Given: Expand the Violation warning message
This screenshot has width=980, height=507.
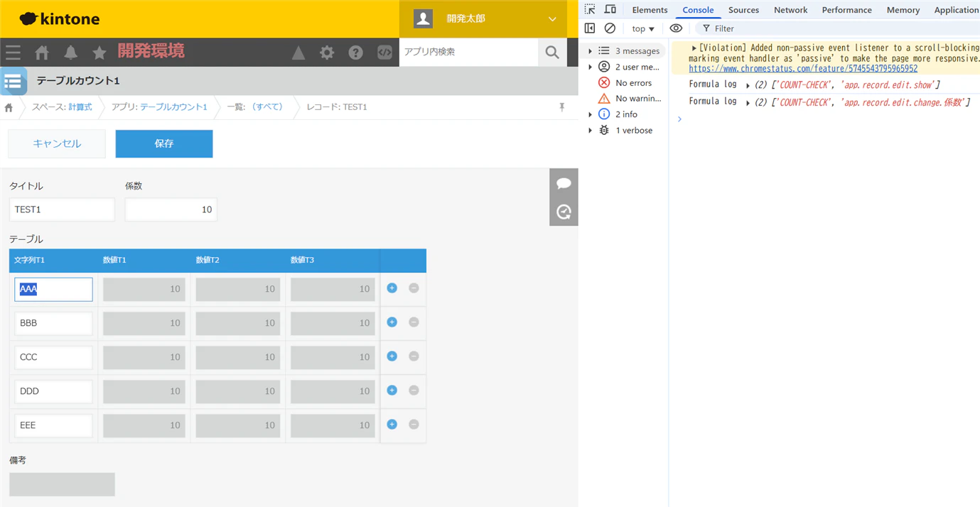Looking at the screenshot, I should (x=694, y=48).
